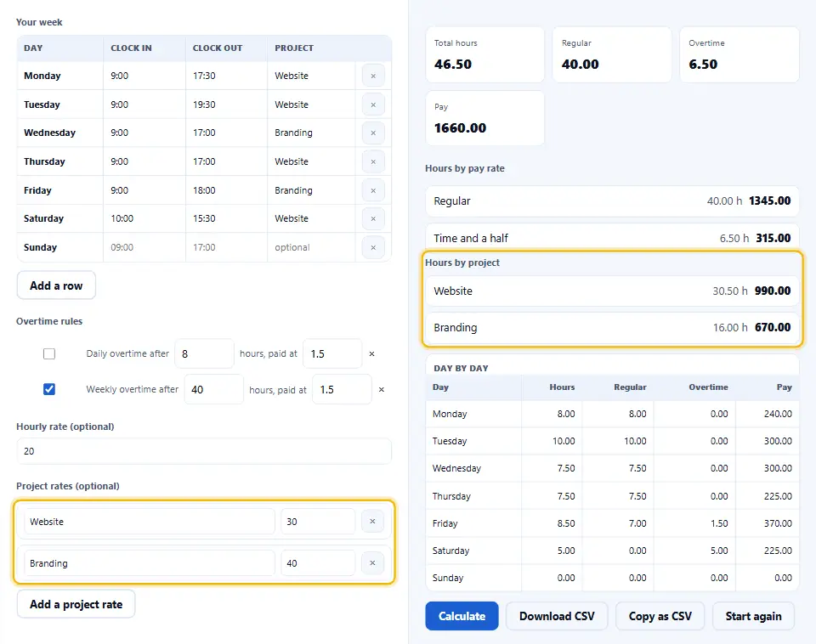Remove the Thursday row

373,161
